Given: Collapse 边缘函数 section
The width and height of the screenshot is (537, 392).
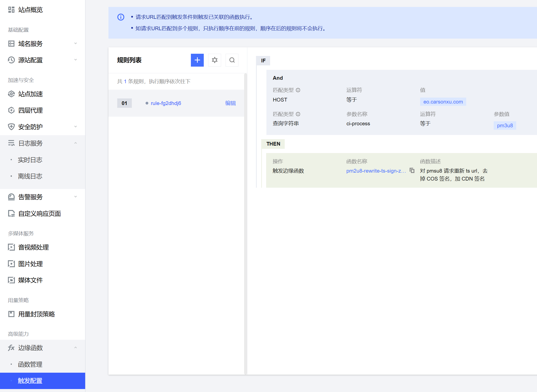Looking at the screenshot, I should click(76, 348).
